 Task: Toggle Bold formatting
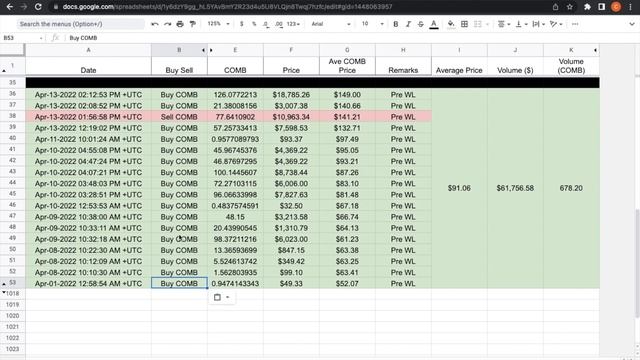[x=396, y=24]
